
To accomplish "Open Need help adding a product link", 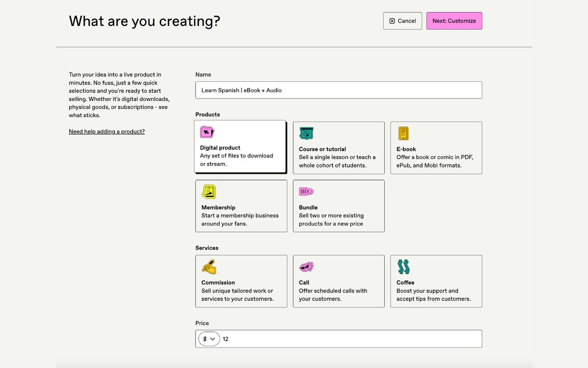I will click(x=107, y=131).
